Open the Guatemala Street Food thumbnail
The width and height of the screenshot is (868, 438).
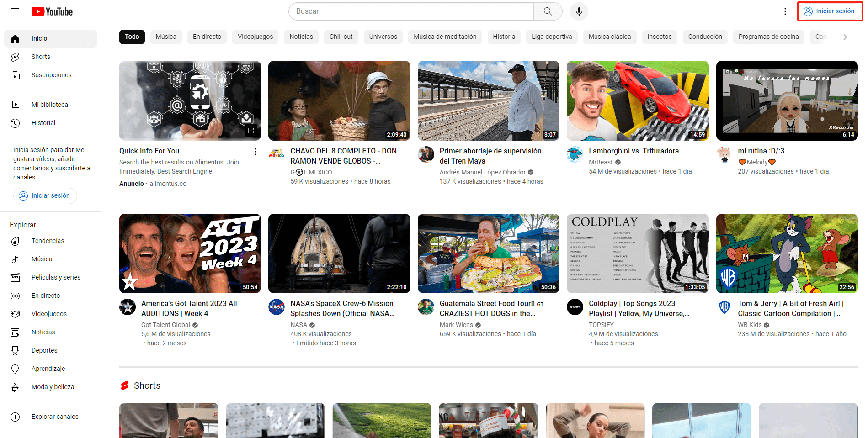coord(488,253)
